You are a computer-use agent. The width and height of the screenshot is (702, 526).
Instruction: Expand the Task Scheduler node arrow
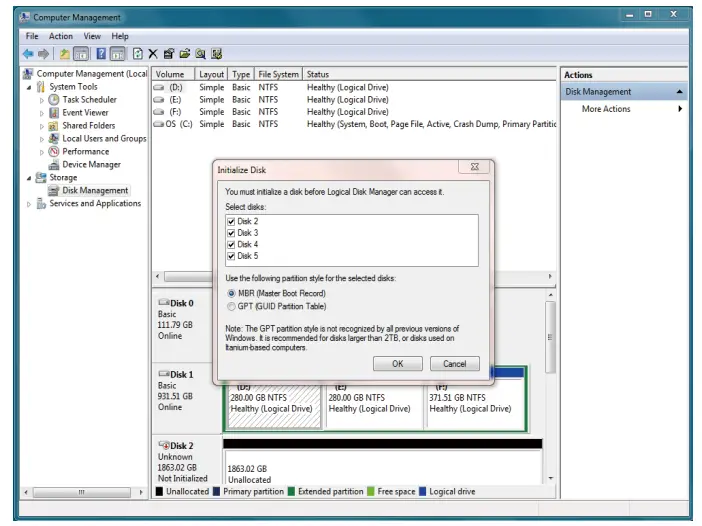(x=42, y=100)
